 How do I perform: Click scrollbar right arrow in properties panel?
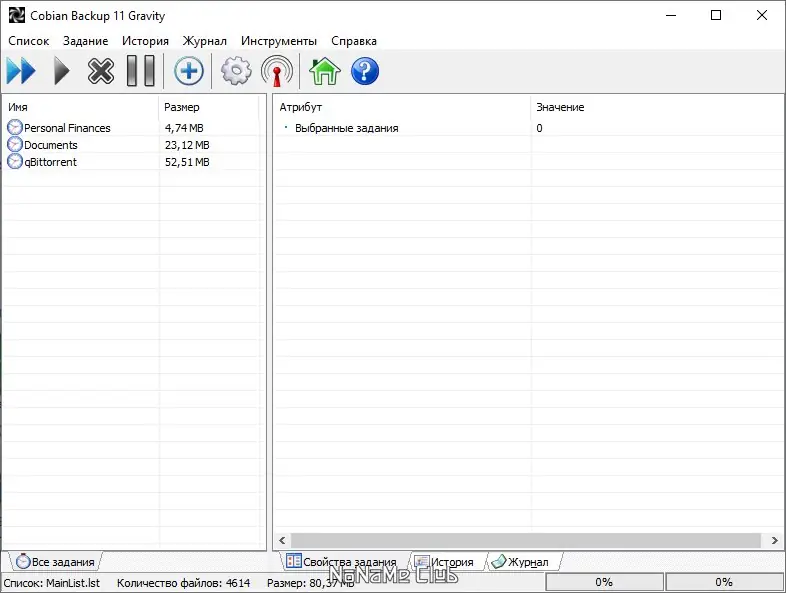[774, 540]
